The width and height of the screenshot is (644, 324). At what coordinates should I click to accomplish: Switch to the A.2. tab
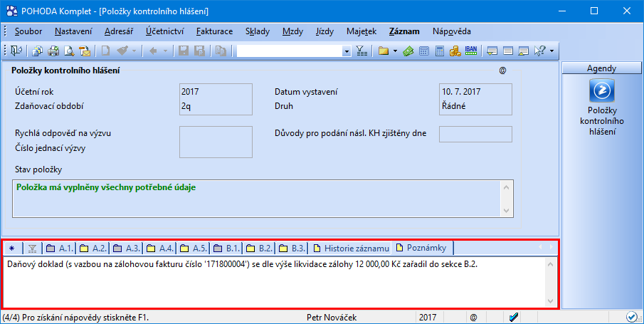coord(93,248)
